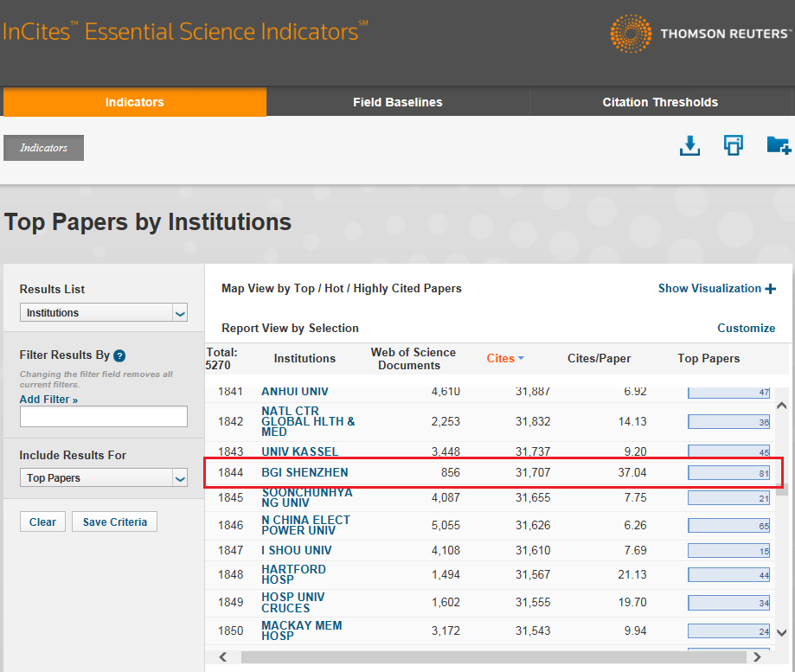Click the plus icon next to Show Visualization
Viewport: 795px width, 672px height.
771,289
